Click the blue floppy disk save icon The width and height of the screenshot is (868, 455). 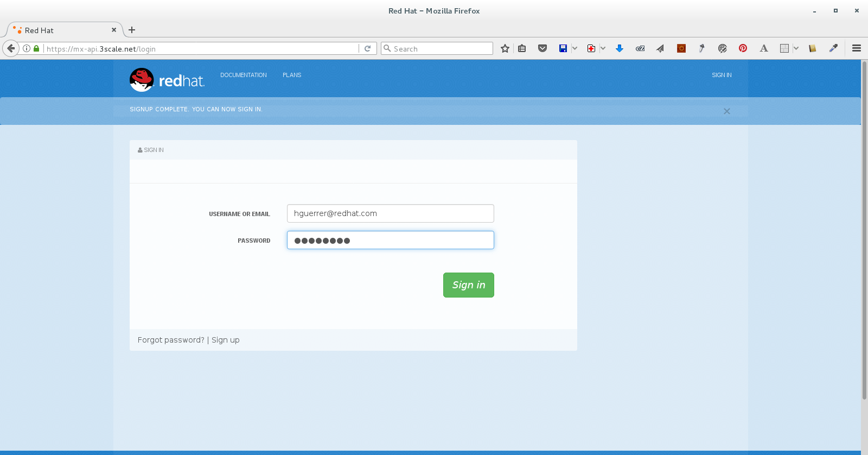pyautogui.click(x=563, y=48)
